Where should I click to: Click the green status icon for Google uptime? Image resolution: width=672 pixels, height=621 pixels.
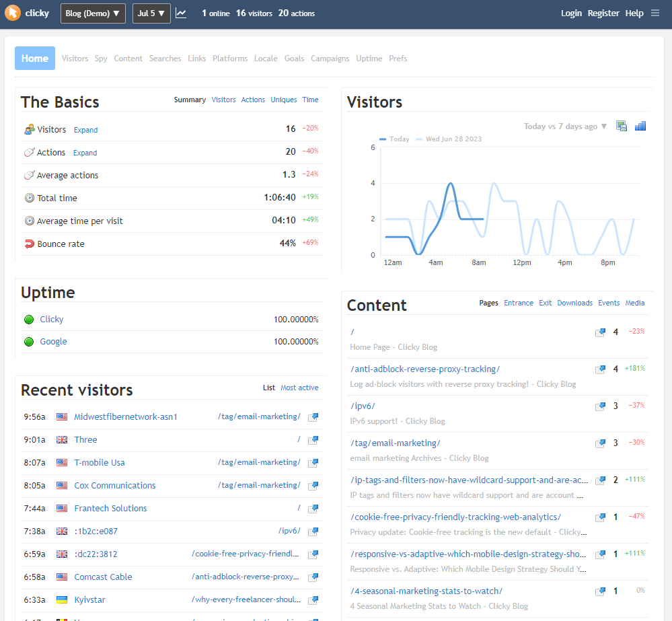pos(29,342)
